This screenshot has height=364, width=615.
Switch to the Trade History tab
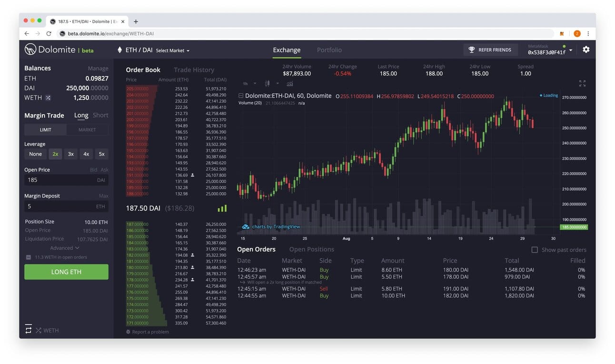pos(194,70)
